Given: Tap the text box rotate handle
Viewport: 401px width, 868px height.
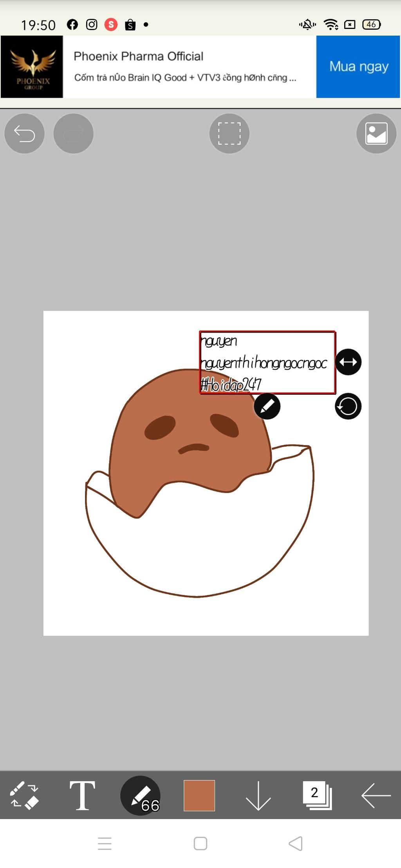Looking at the screenshot, I should tap(348, 406).
